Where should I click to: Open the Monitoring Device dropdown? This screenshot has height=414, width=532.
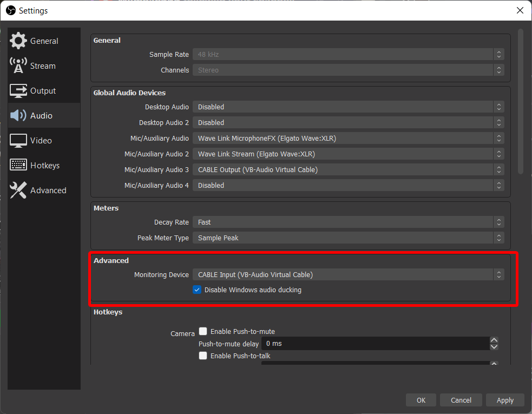pos(349,274)
